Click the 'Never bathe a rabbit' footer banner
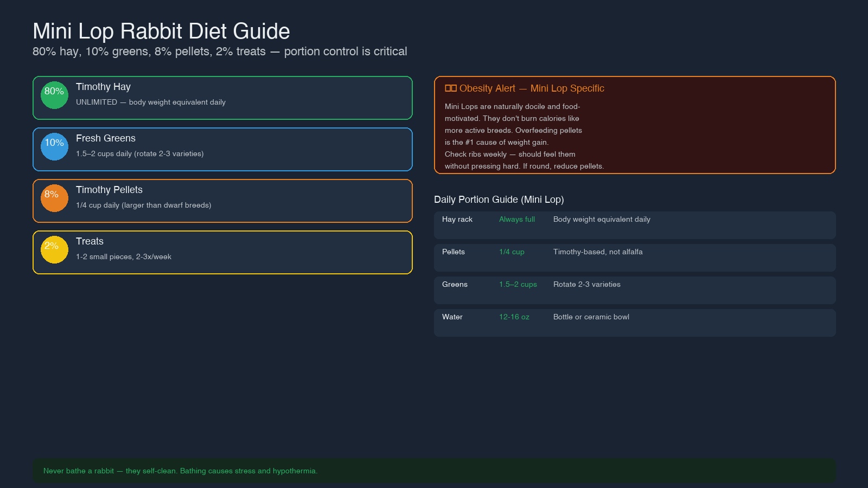The image size is (868, 488). point(434,471)
